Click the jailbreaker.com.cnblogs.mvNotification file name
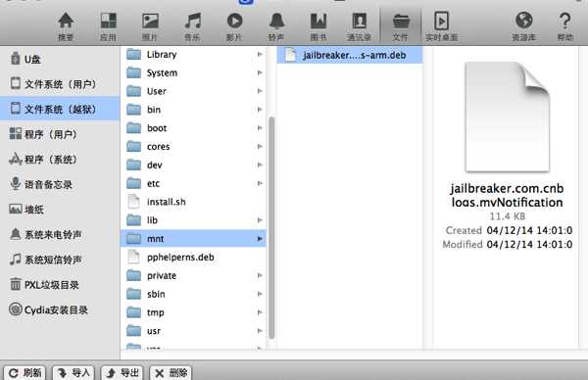The image size is (588, 380). pyautogui.click(x=507, y=195)
